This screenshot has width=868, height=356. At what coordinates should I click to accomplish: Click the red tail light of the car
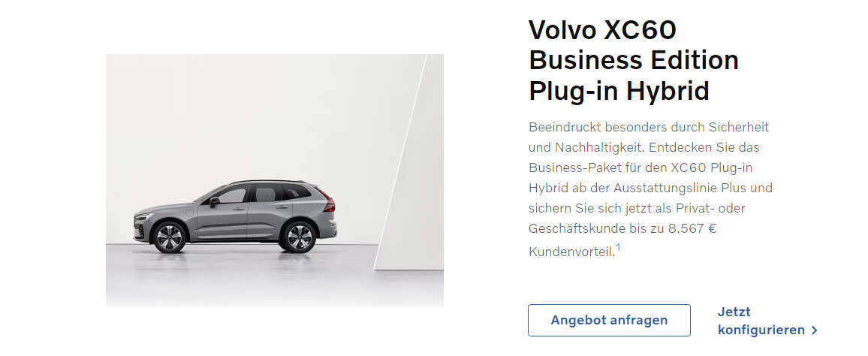click(x=328, y=203)
